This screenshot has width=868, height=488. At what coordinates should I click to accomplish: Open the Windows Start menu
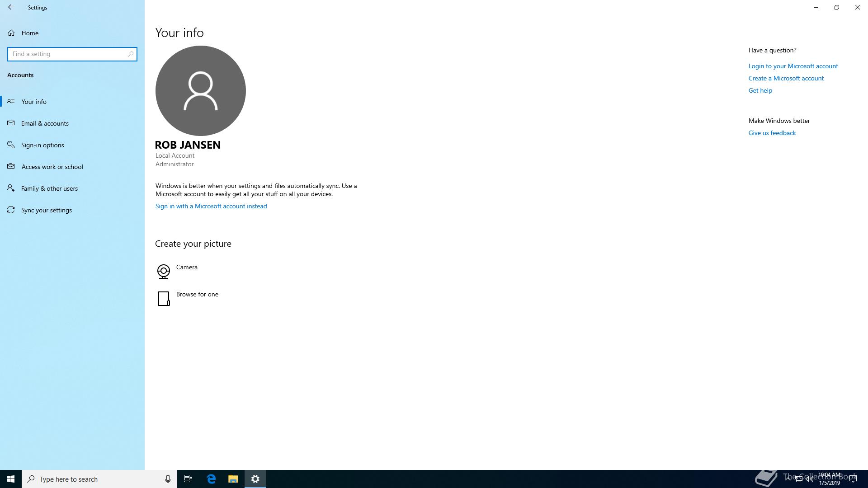tap(11, 479)
